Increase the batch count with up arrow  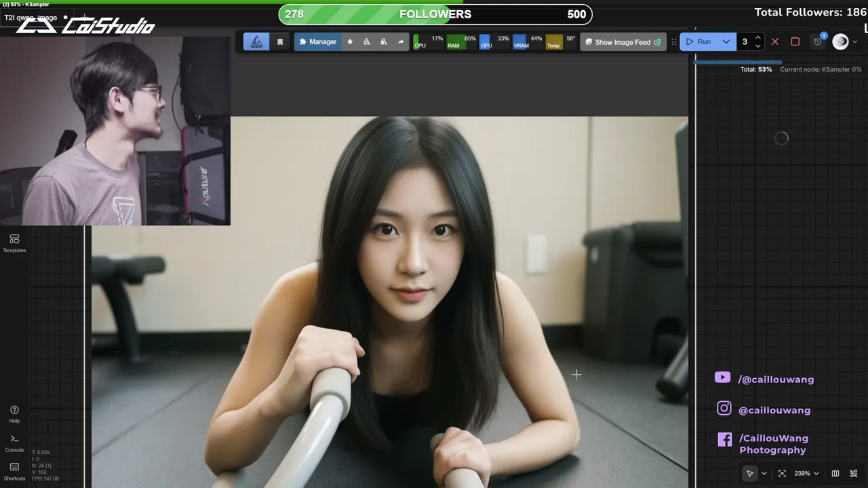click(x=758, y=38)
